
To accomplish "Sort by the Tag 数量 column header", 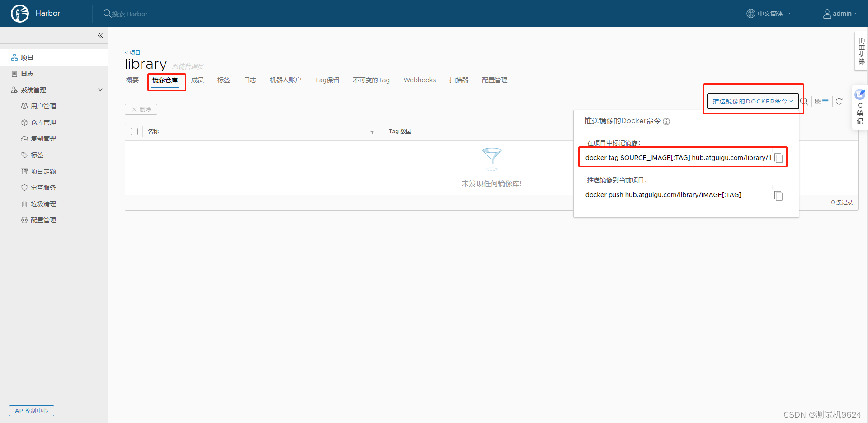I will click(x=400, y=132).
